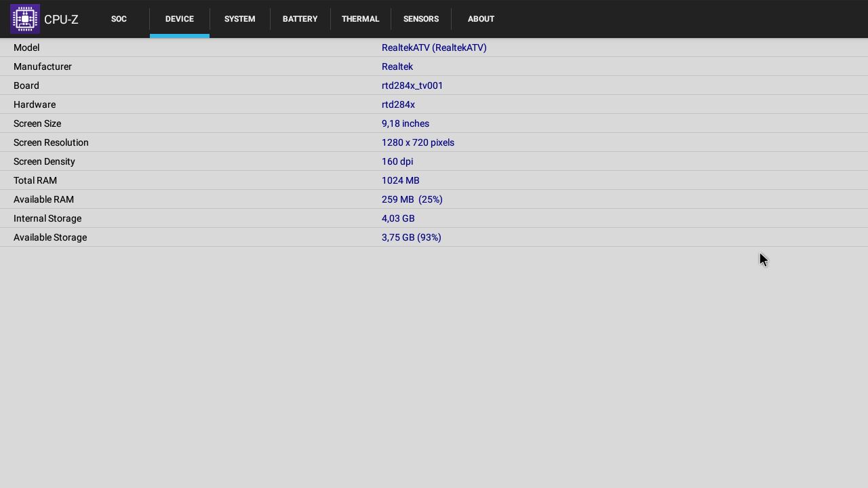
Task: Click the CPU-Z app title text
Action: pos(61,20)
